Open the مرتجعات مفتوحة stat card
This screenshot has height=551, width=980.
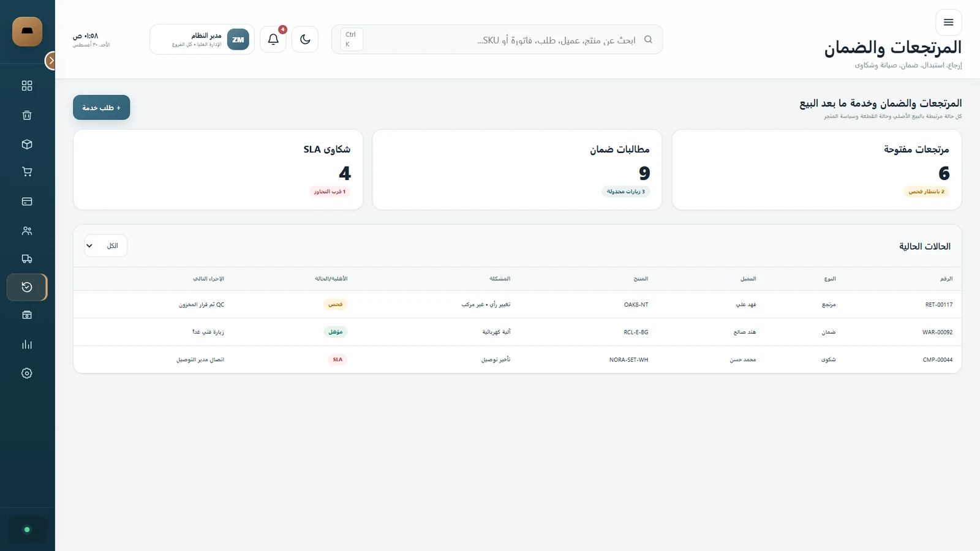[x=816, y=170]
